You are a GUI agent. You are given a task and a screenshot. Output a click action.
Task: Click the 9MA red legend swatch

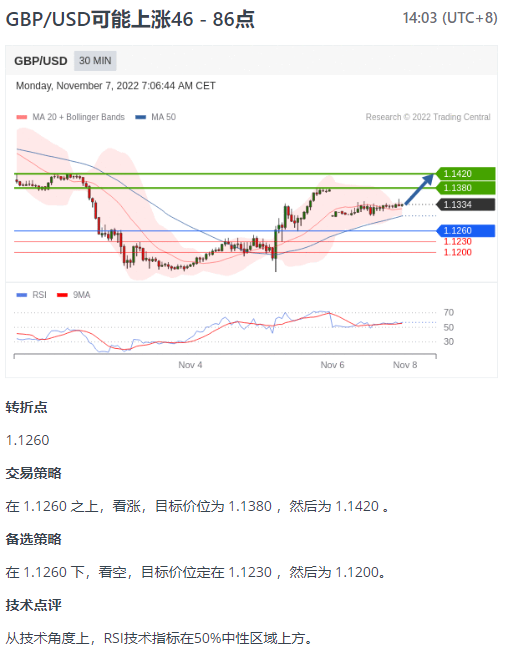(x=62, y=295)
